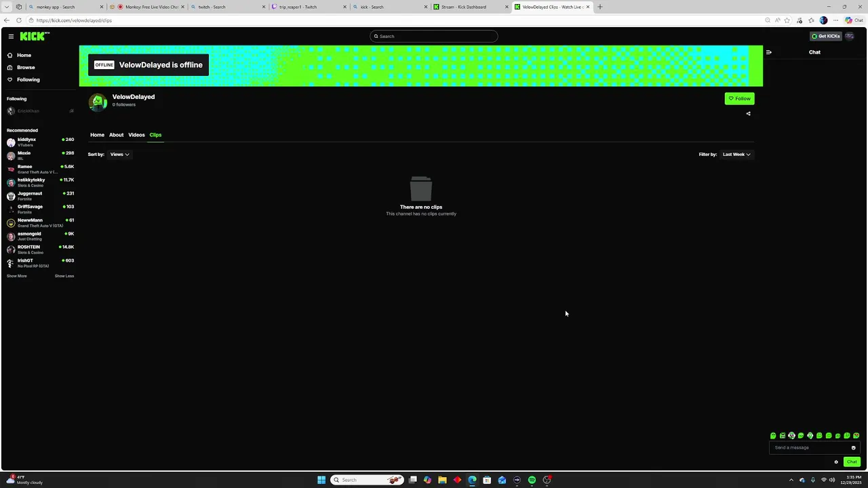Open Spotify from the taskbar
The height and width of the screenshot is (488, 868).
click(x=532, y=480)
